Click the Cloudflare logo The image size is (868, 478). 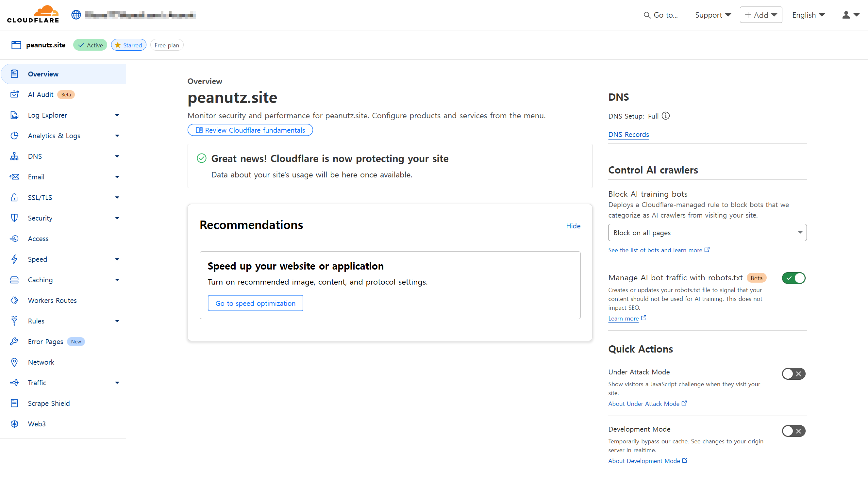click(33, 14)
